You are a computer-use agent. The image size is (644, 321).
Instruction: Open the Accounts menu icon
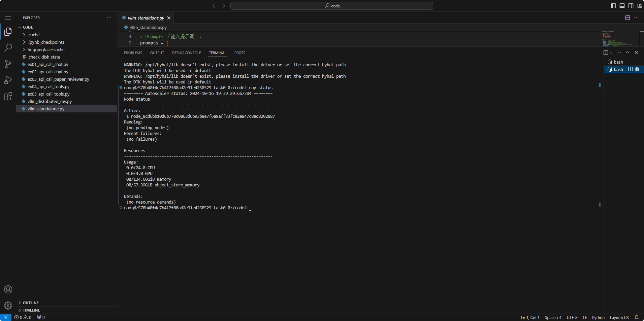pyautogui.click(x=8, y=289)
